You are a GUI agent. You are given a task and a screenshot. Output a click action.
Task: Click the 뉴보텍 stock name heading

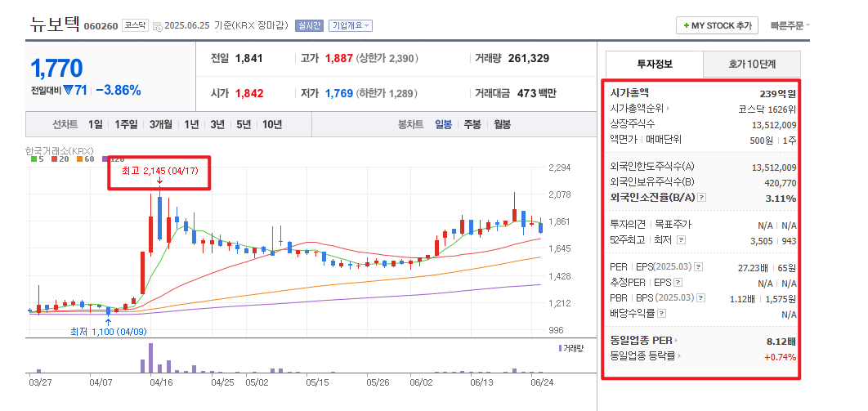click(x=53, y=25)
